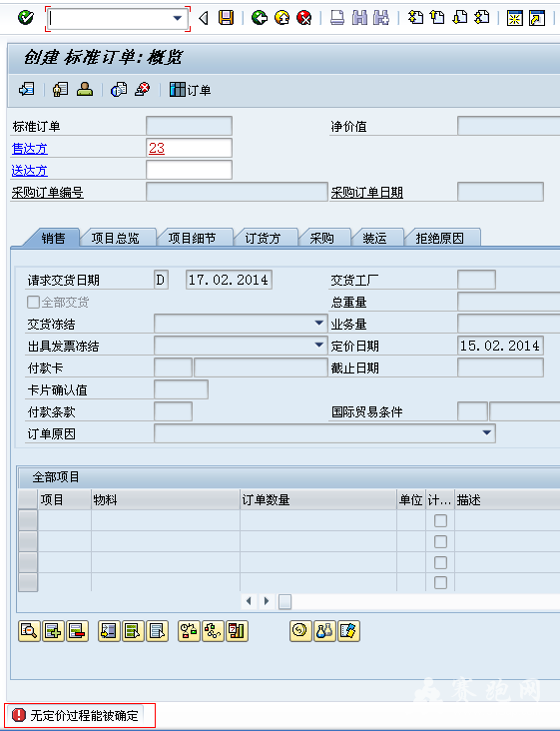Open the 装运 tab
560x731 pixels.
(x=374, y=239)
